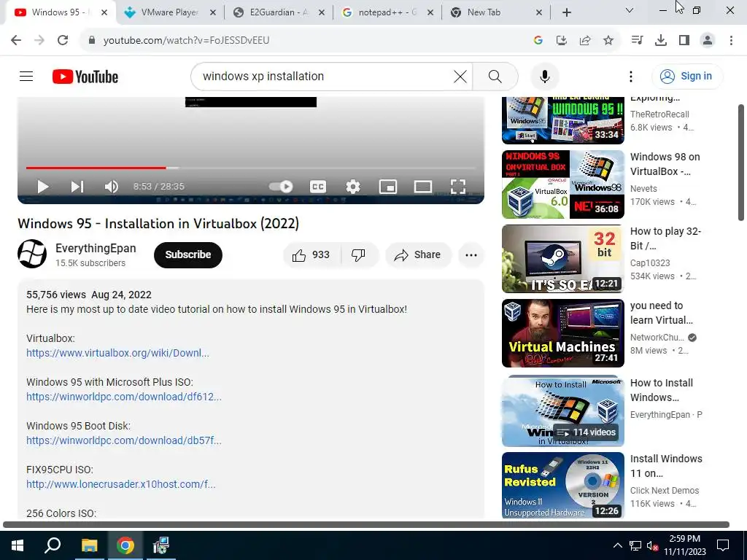Image resolution: width=747 pixels, height=560 pixels.
Task: Open a new browser tab
Action: tap(566, 12)
